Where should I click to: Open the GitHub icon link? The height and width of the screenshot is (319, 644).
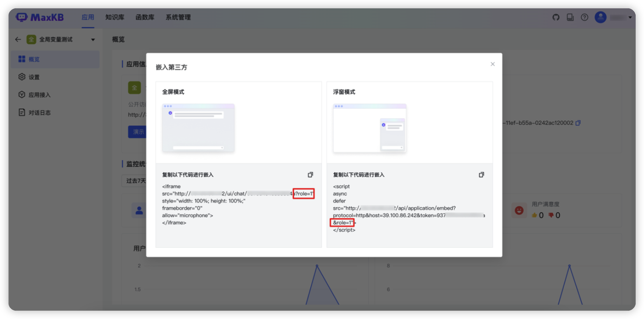pos(555,17)
